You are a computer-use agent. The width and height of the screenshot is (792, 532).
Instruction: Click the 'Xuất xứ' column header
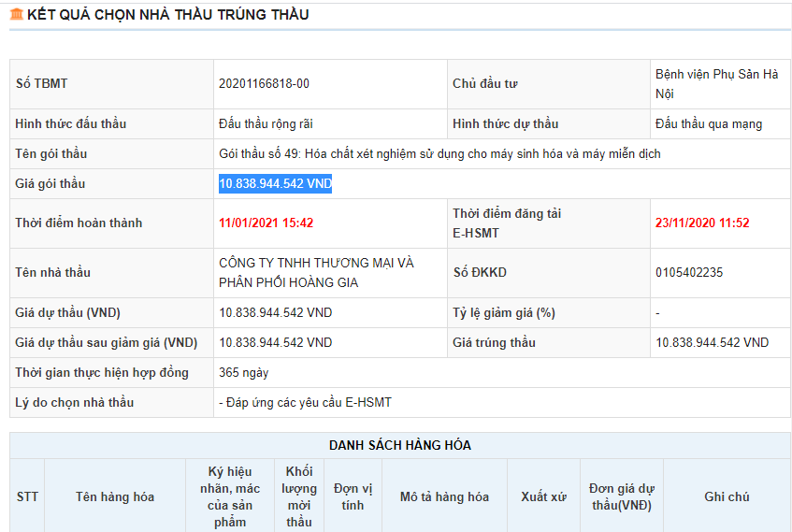pos(543,496)
